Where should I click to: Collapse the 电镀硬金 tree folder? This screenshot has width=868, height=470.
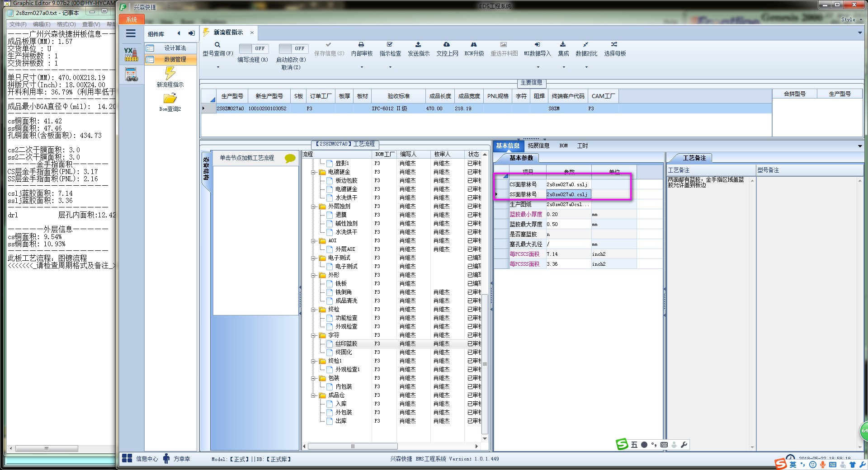[x=313, y=172]
